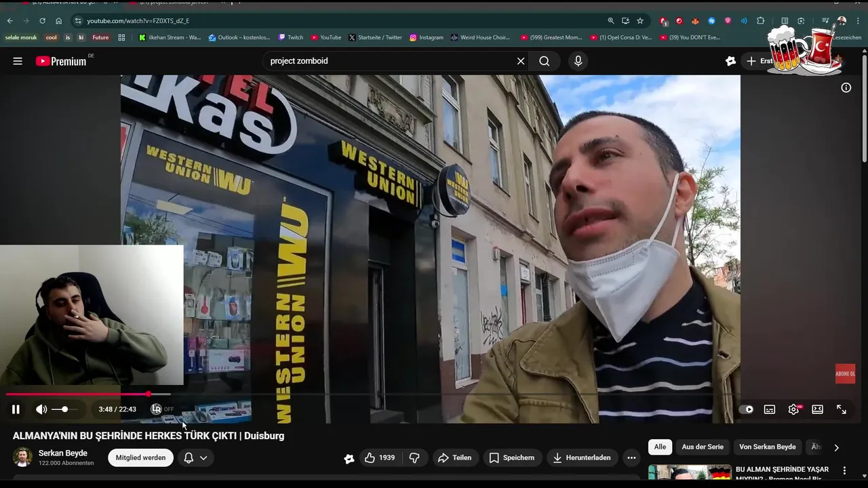Open the apps grid shortcut in bookmarks bar
Viewport: 868px width, 488px height.
coord(121,38)
